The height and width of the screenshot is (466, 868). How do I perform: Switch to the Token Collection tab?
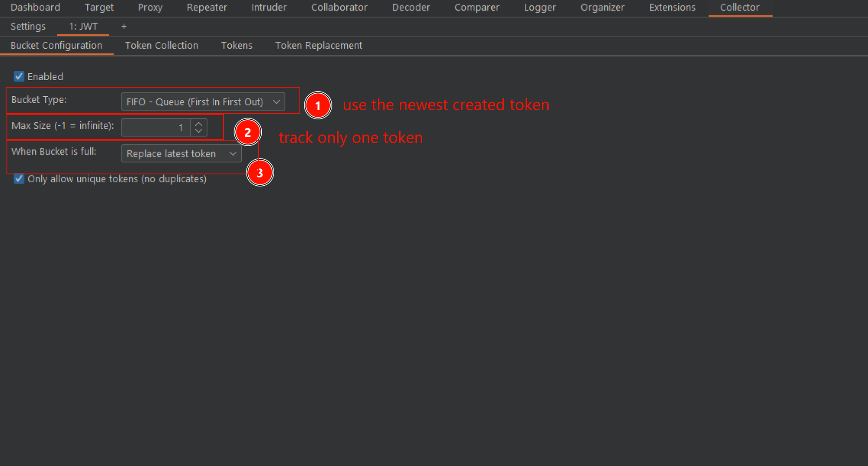pyautogui.click(x=161, y=46)
